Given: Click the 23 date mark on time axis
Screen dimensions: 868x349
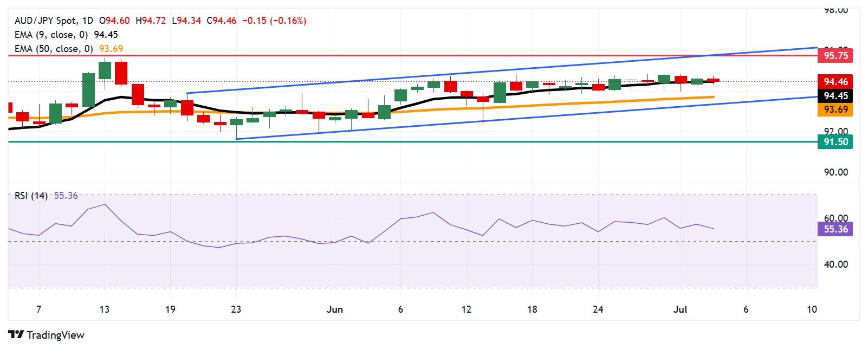Looking at the screenshot, I should [x=236, y=309].
